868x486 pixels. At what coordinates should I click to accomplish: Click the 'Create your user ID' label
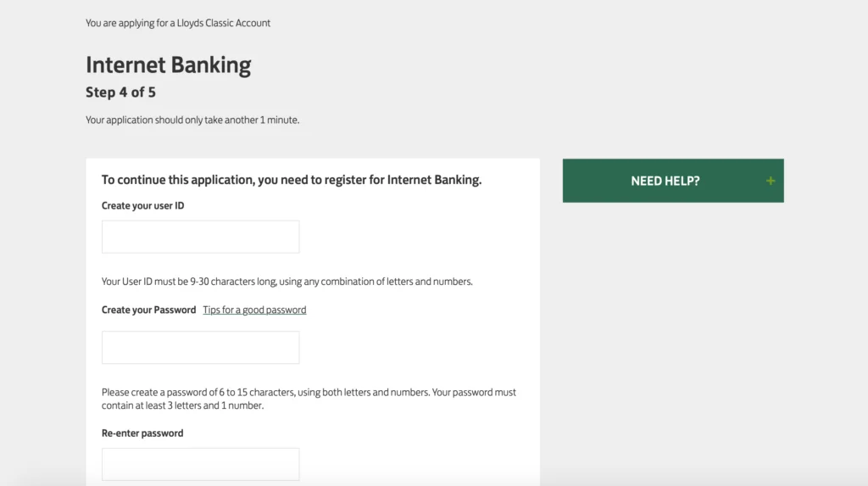tap(142, 205)
